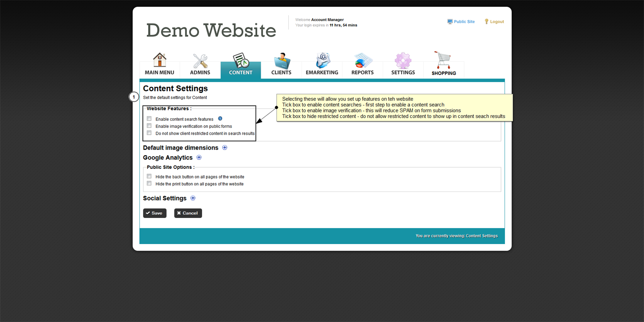The image size is (644, 322).
Task: Open the Emarketing envelope icon
Action: coord(322,61)
